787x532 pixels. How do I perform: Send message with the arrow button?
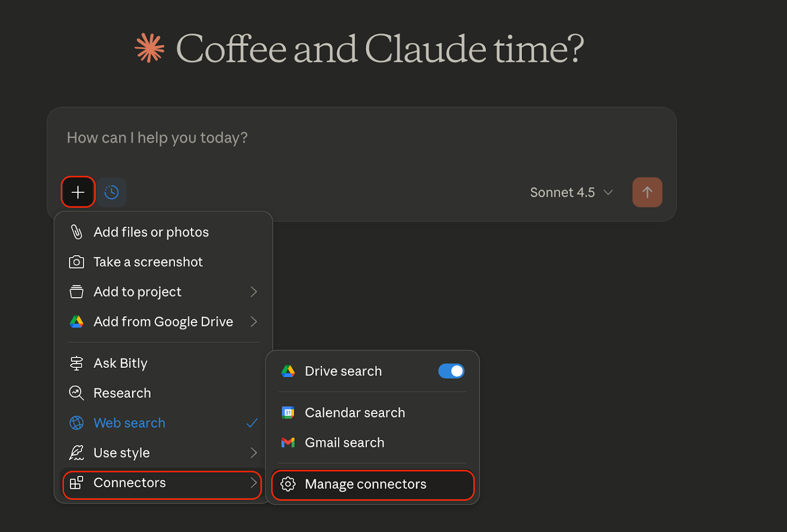[x=647, y=192]
